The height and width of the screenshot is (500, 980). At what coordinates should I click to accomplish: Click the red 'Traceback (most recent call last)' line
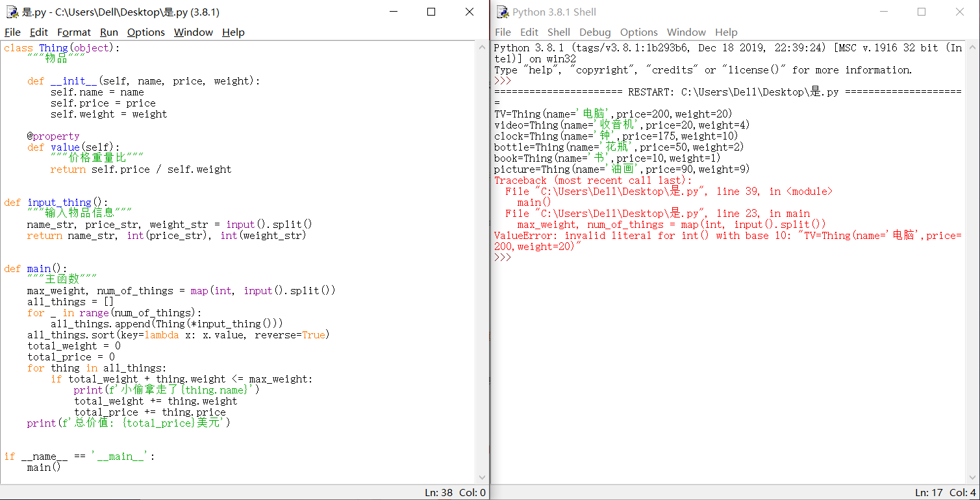(x=593, y=181)
